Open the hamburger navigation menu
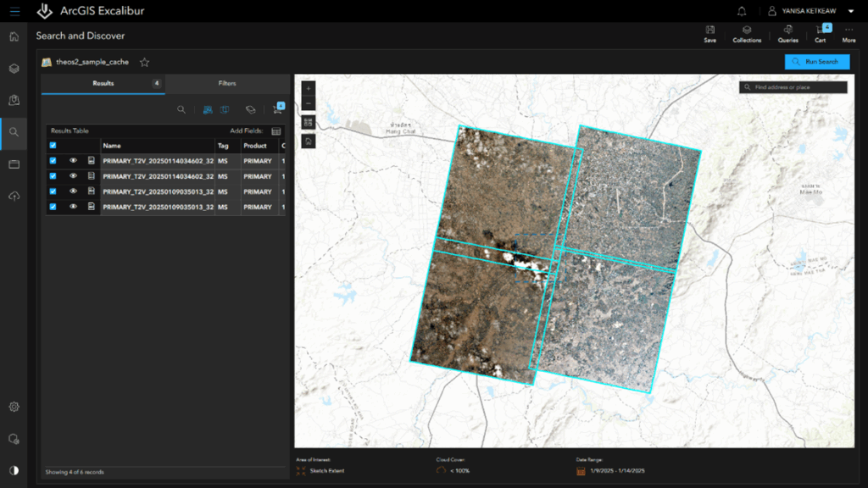Screen dimensions: 868x488 (x=14, y=12)
